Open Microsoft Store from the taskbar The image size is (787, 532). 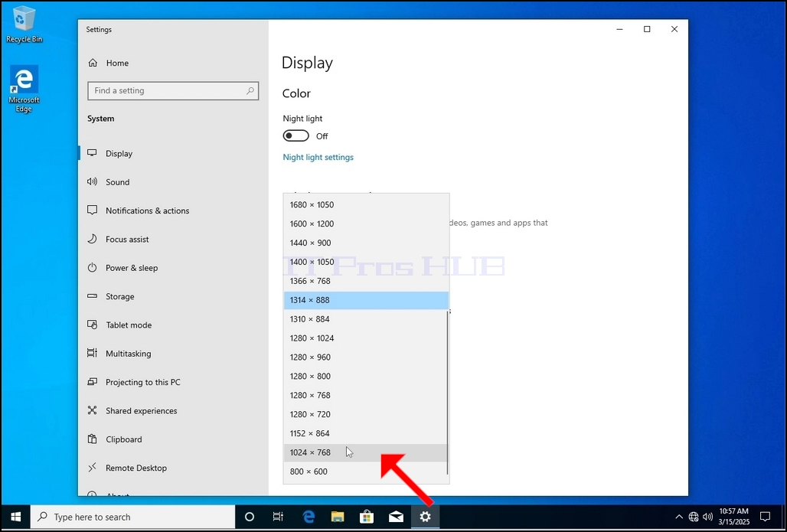[x=367, y=517]
